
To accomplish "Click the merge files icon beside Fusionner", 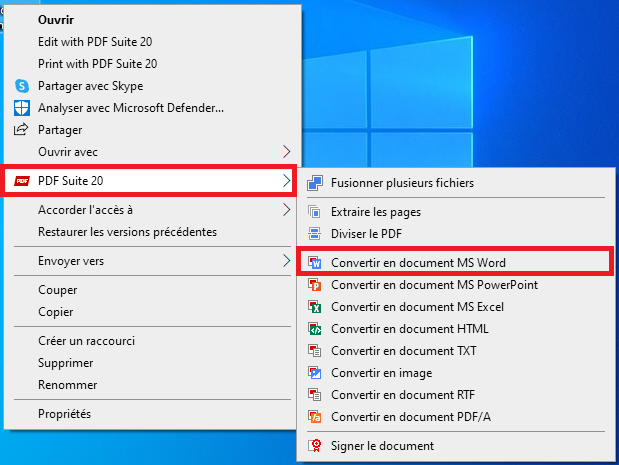I will click(315, 183).
